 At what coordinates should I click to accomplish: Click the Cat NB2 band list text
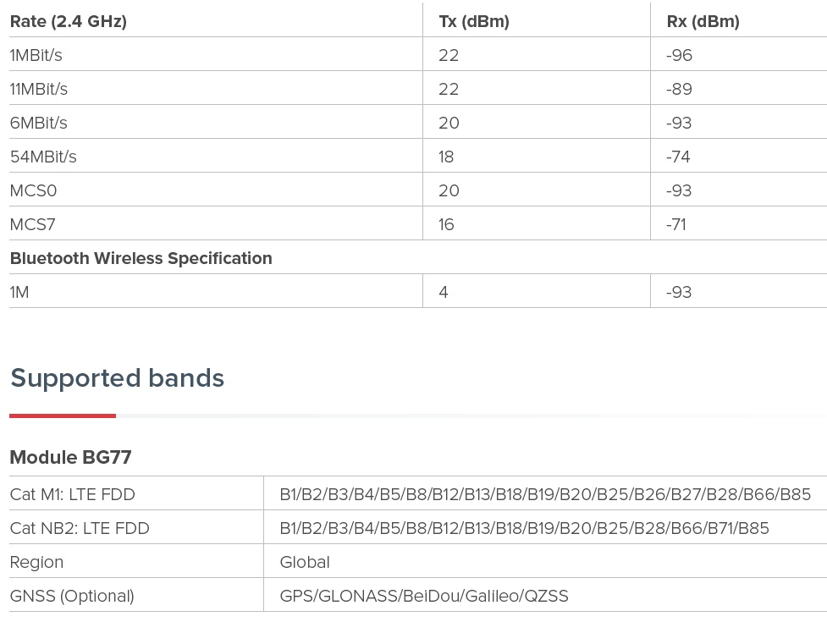pyautogui.click(x=524, y=529)
